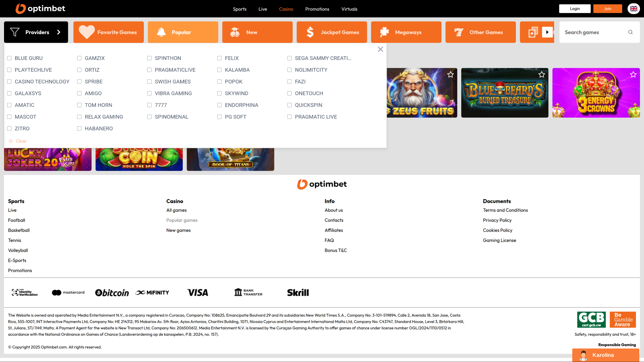Click the MiFinity logo
The height and width of the screenshot is (362, 644).
pyautogui.click(x=152, y=293)
